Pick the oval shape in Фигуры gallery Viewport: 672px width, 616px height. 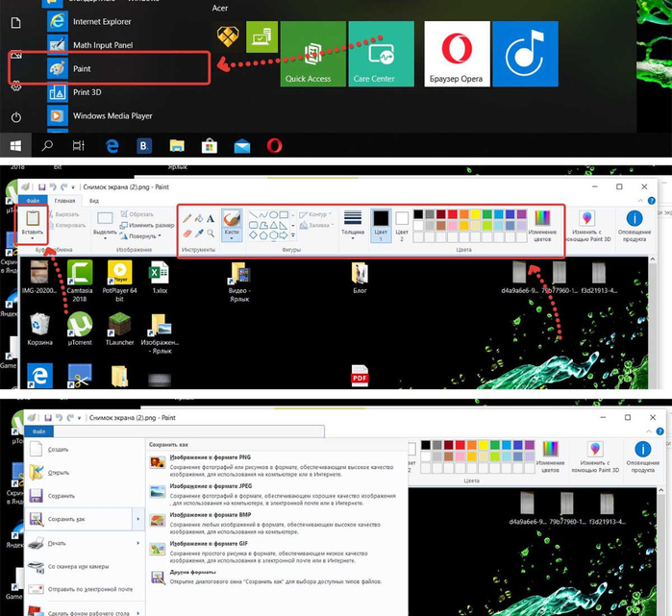[273, 215]
